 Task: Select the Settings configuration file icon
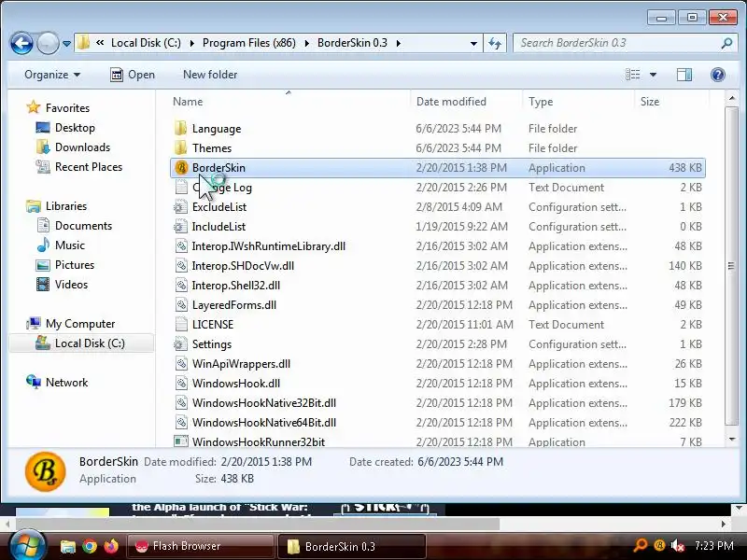180,343
